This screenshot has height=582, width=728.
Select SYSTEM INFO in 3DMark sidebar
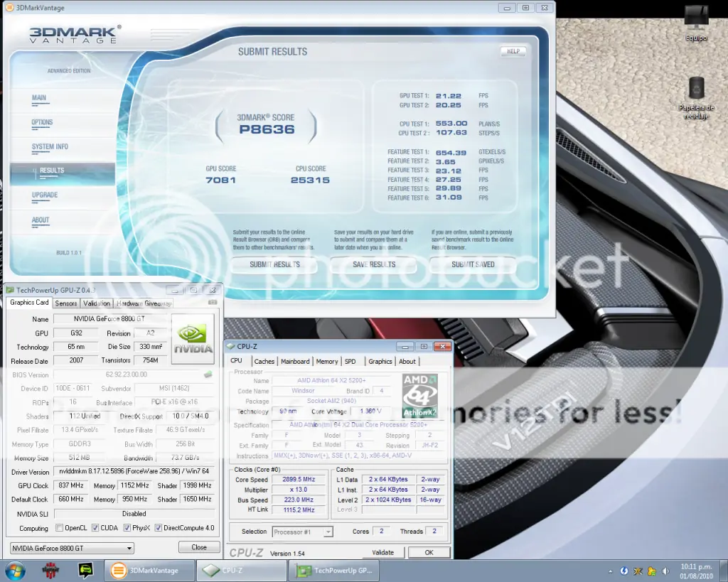(50, 146)
